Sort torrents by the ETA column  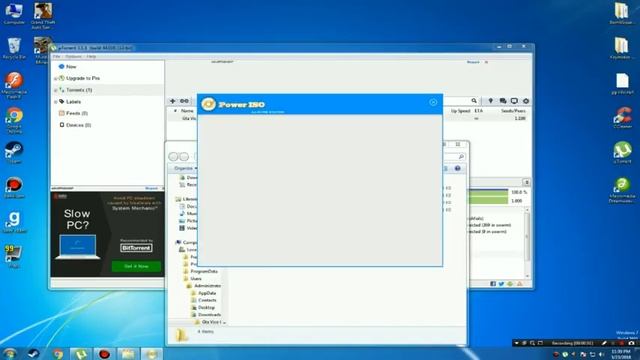478,111
